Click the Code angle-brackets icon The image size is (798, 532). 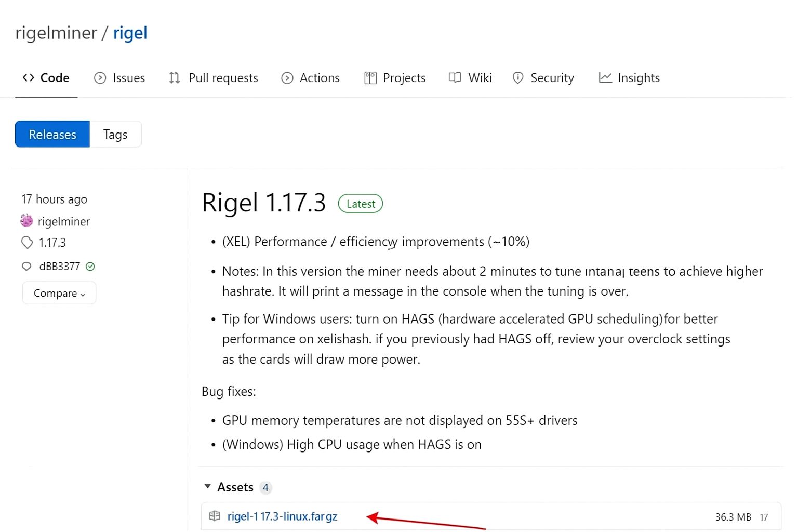(x=29, y=77)
